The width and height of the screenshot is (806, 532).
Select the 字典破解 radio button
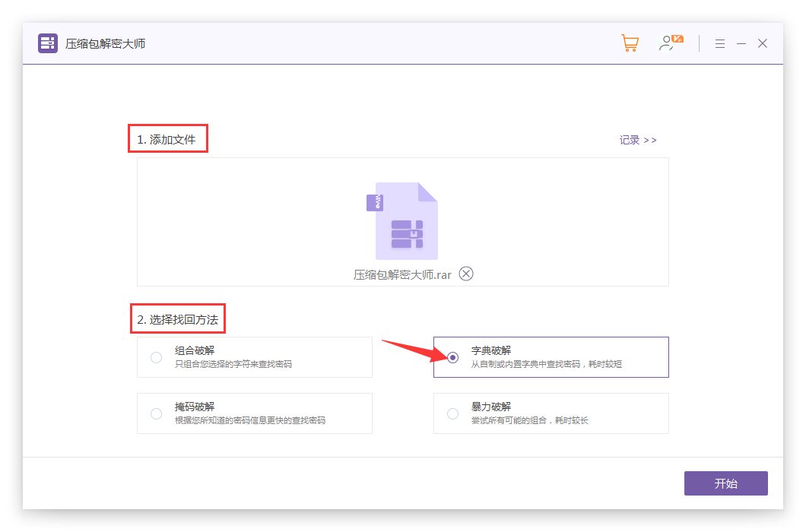tap(452, 357)
